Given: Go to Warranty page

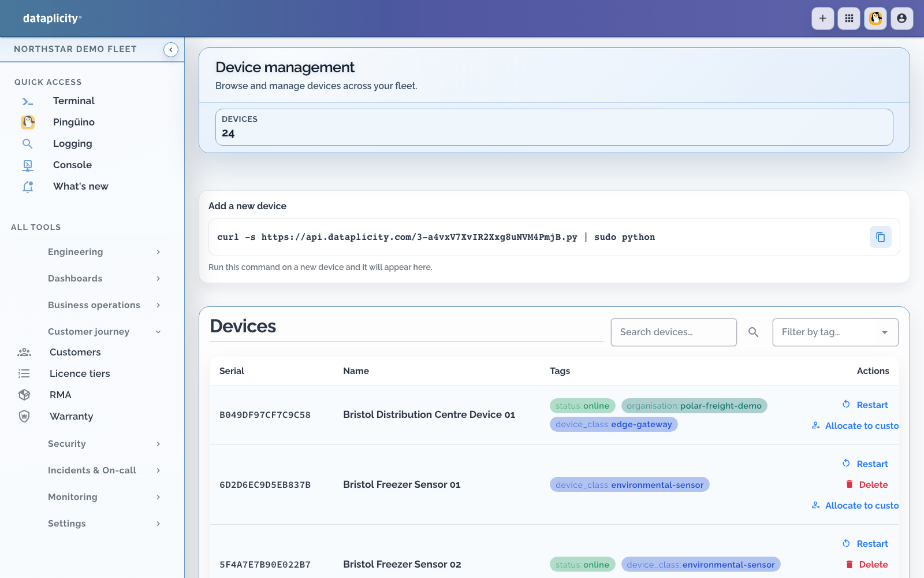Looking at the screenshot, I should 71,416.
